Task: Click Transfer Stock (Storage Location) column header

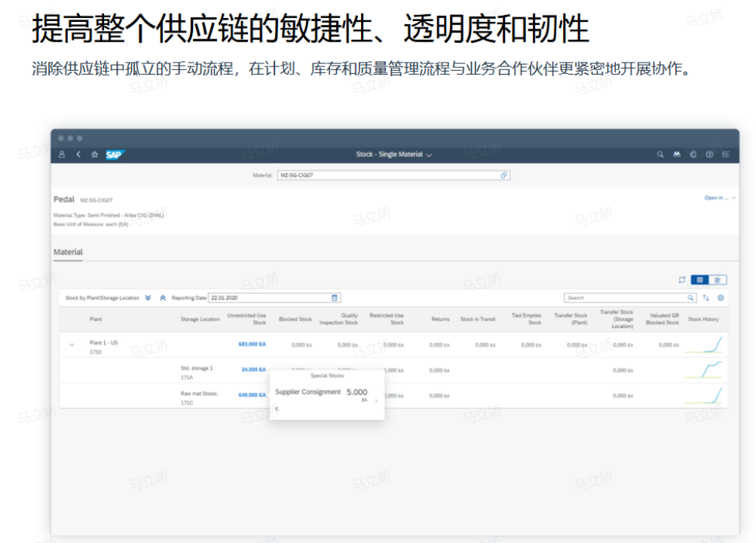Action: pos(616,319)
